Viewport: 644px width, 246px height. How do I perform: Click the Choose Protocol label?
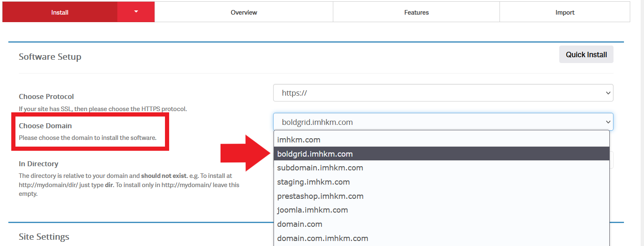point(46,96)
